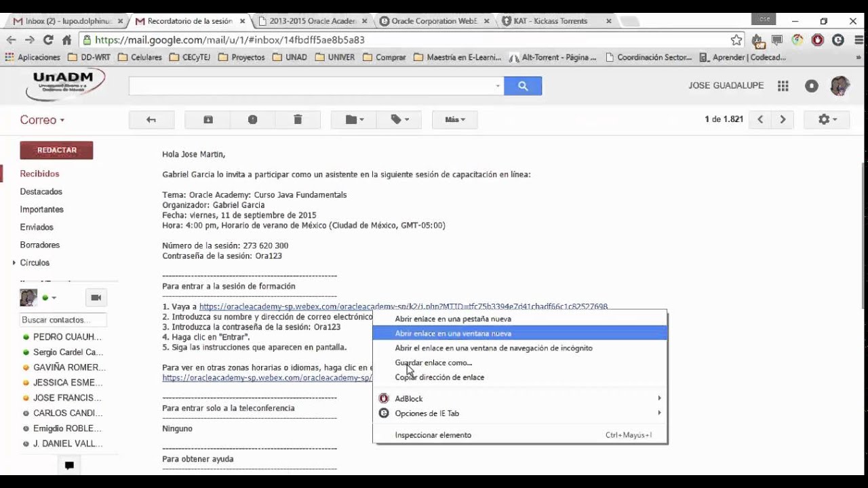Switch to KAT - Kickass Torrents tab
Image resolution: width=868 pixels, height=488 pixels.
click(x=557, y=21)
